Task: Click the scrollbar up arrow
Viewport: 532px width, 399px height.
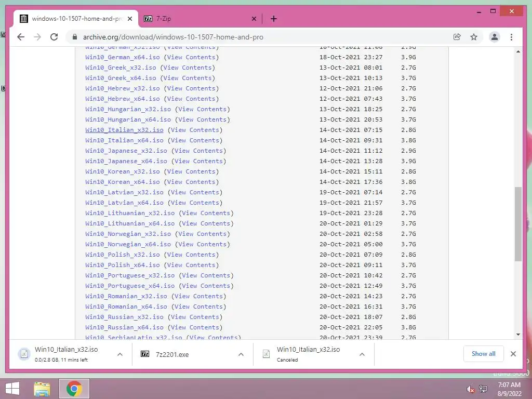Action: pos(518,51)
